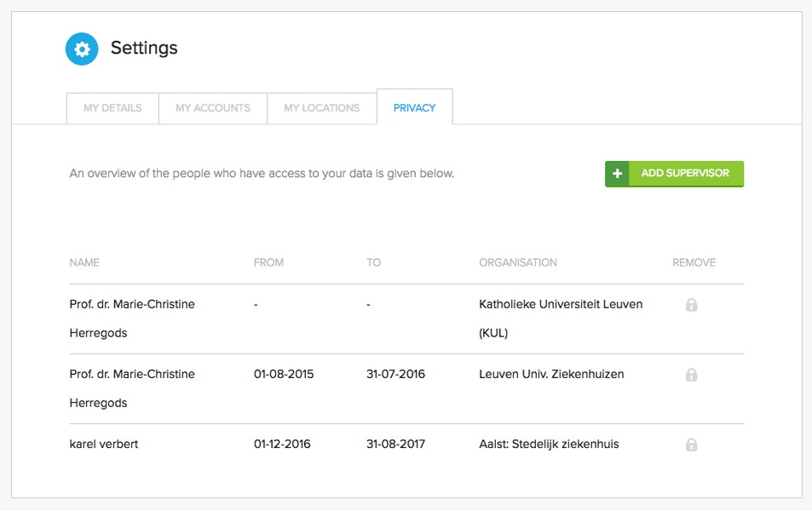
Task: Click the Aalst: Stedelijk ziekenhuis organisation
Action: [x=549, y=445]
